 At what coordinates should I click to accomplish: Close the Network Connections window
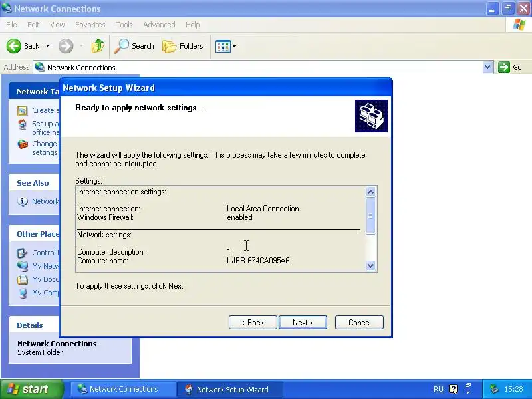point(523,9)
